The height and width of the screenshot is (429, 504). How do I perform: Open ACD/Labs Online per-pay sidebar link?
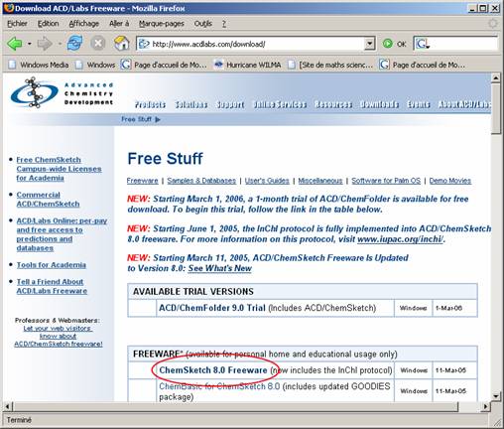pyautogui.click(x=62, y=234)
